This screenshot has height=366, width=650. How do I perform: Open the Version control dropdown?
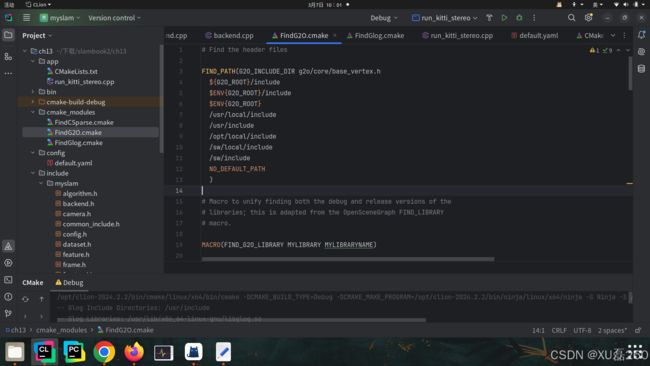(x=114, y=18)
